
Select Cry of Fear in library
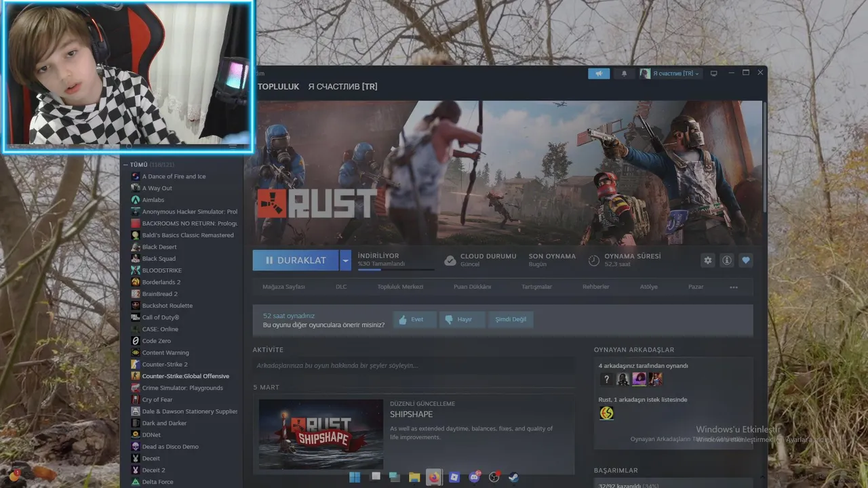click(x=157, y=400)
